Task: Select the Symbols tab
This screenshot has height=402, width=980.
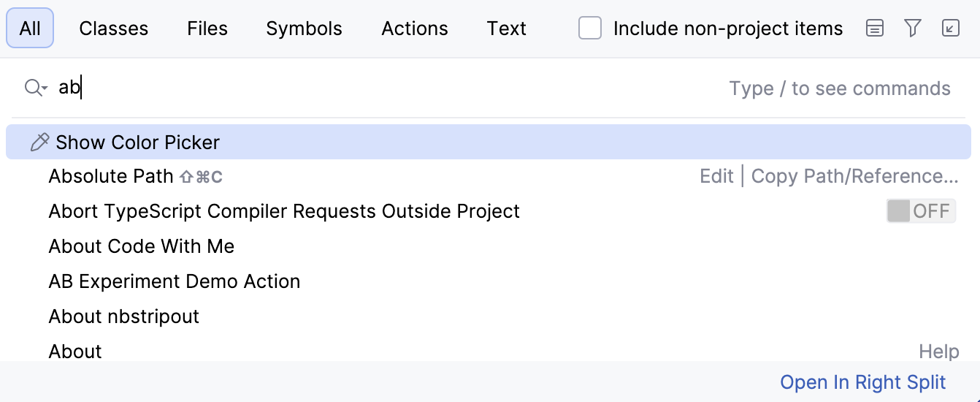Action: [x=304, y=29]
